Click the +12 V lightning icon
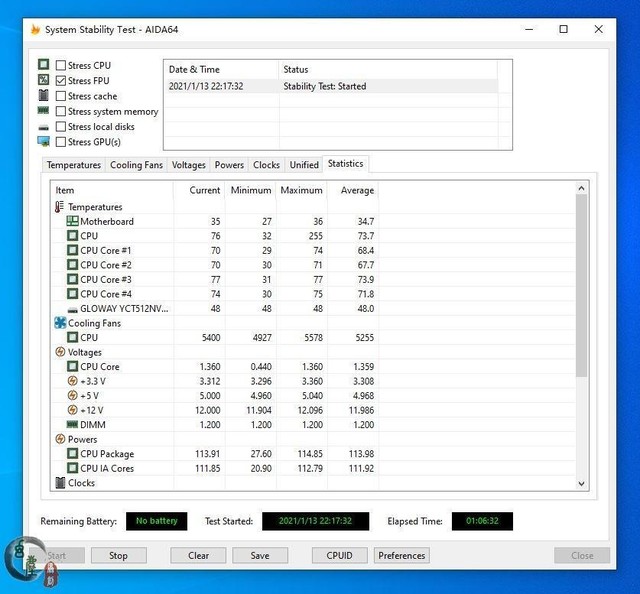The width and height of the screenshot is (640, 594). (72, 410)
